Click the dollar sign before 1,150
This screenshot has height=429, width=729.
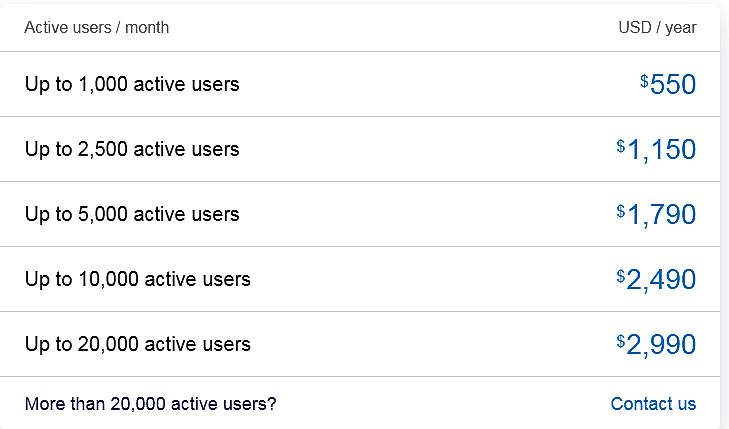click(x=621, y=146)
